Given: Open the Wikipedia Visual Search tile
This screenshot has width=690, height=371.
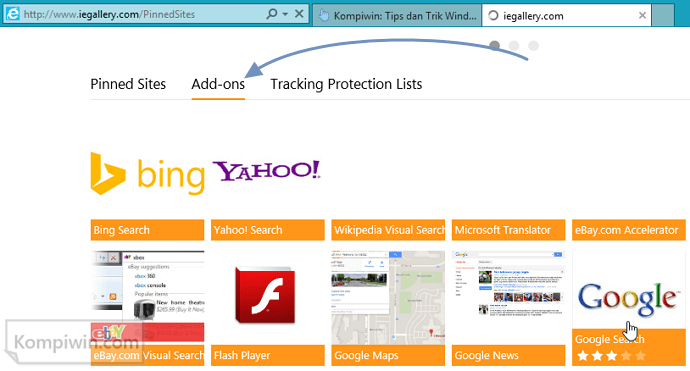Looking at the screenshot, I should click(388, 230).
